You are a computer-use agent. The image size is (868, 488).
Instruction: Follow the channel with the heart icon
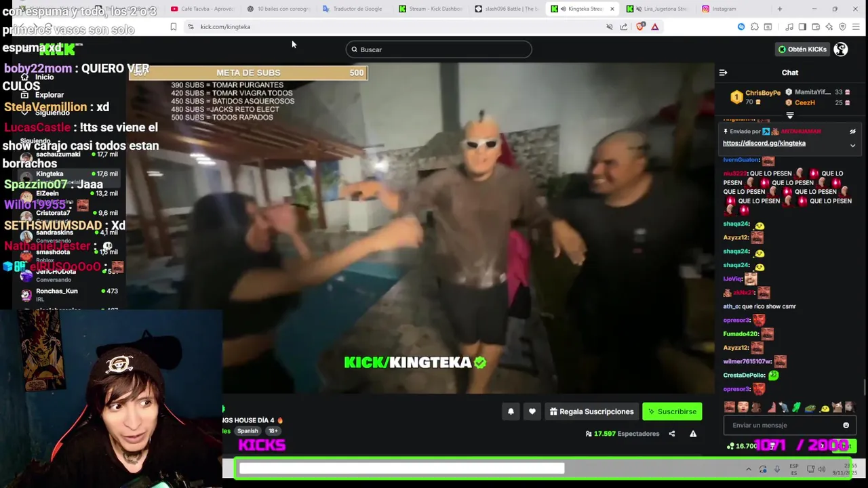click(x=532, y=411)
